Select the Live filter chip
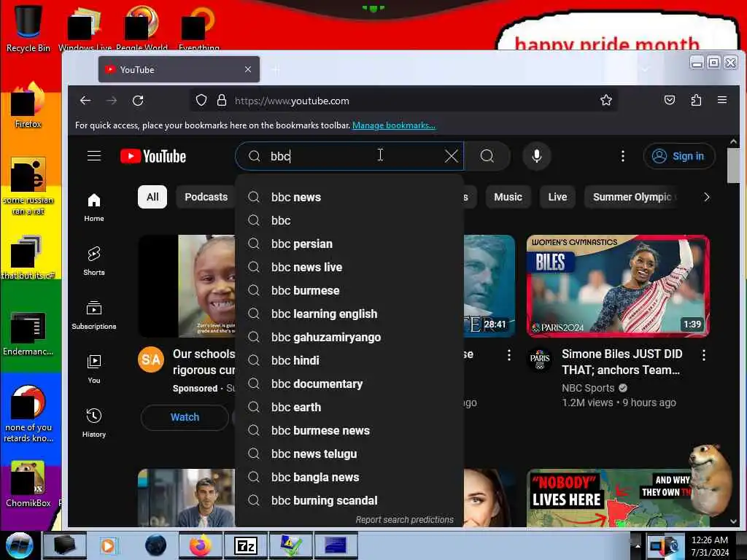The height and width of the screenshot is (560, 747). 557,197
